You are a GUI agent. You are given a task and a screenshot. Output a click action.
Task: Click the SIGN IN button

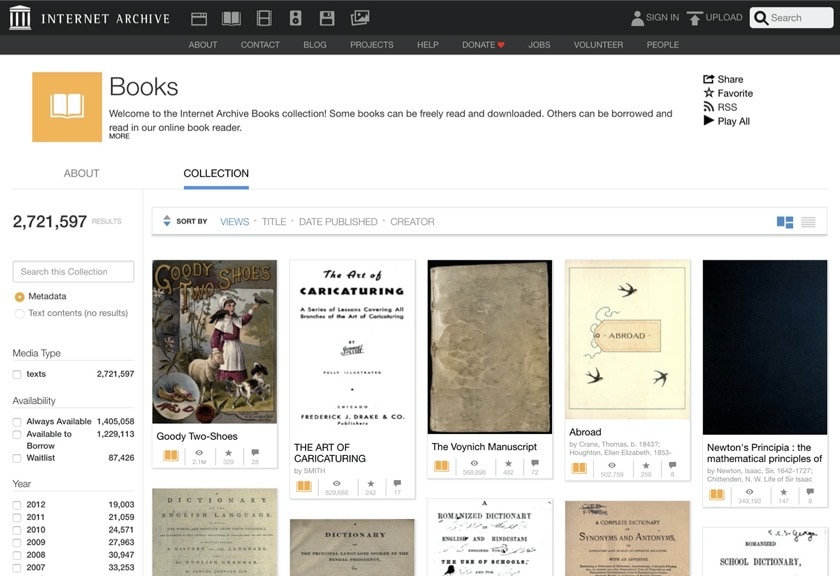pyautogui.click(x=661, y=17)
